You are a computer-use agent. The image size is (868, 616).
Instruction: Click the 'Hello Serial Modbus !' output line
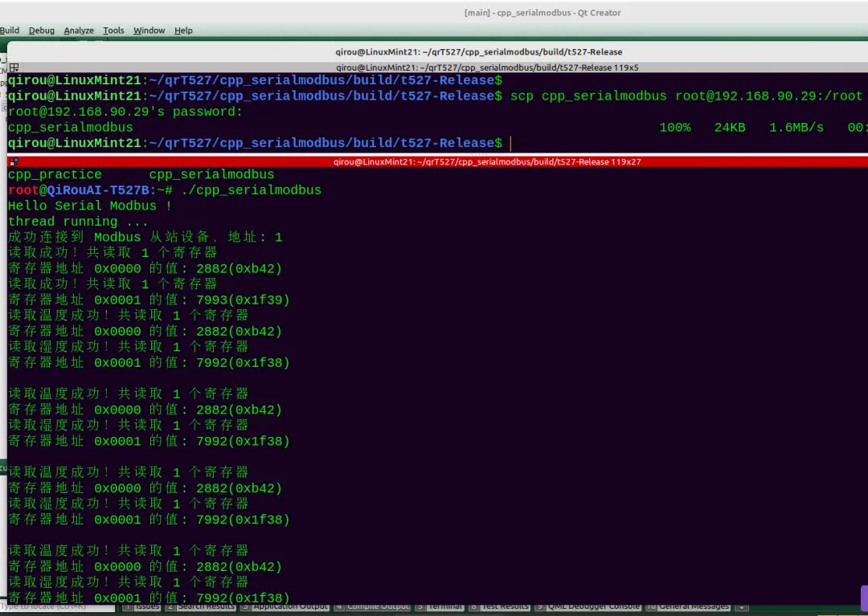click(x=90, y=206)
